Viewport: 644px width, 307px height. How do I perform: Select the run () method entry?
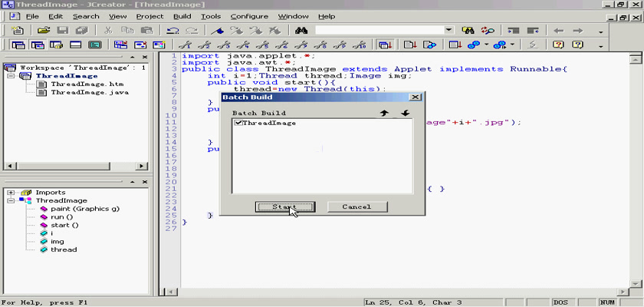tap(61, 217)
